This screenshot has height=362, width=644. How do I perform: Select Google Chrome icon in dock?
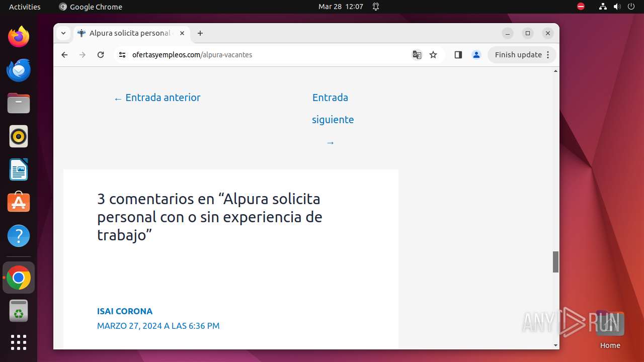pyautogui.click(x=19, y=278)
